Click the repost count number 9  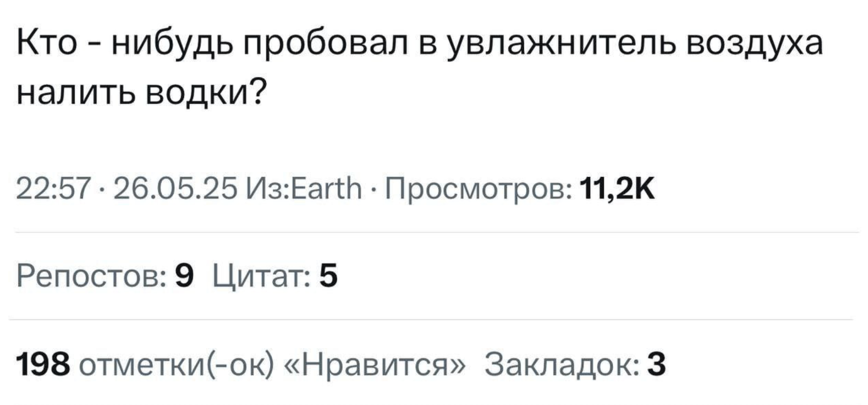(184, 276)
